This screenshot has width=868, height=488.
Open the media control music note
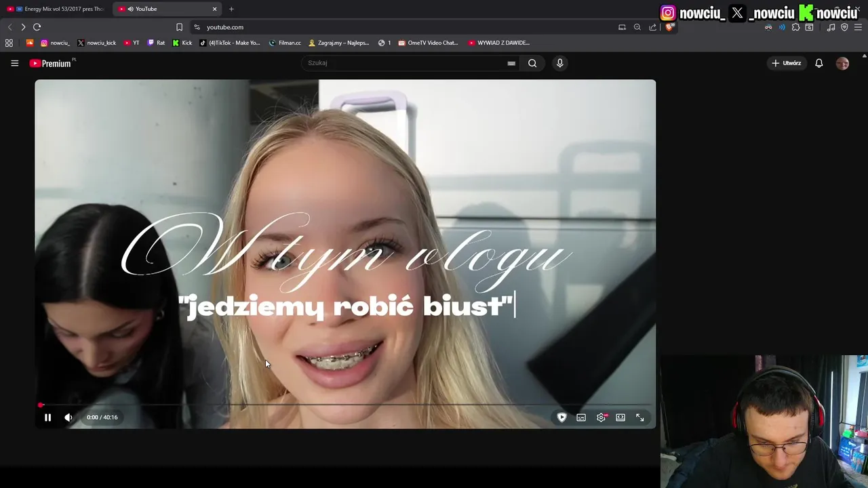831,27
